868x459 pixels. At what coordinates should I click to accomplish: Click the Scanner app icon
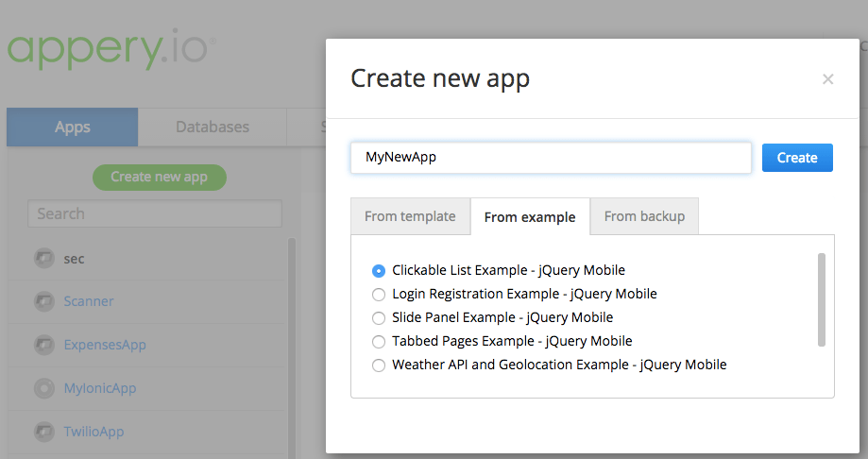point(43,302)
